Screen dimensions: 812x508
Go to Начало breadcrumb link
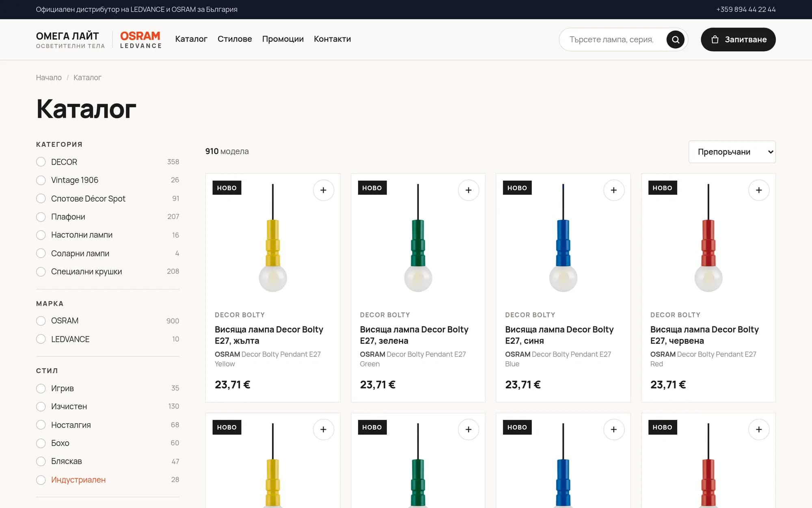click(x=49, y=78)
